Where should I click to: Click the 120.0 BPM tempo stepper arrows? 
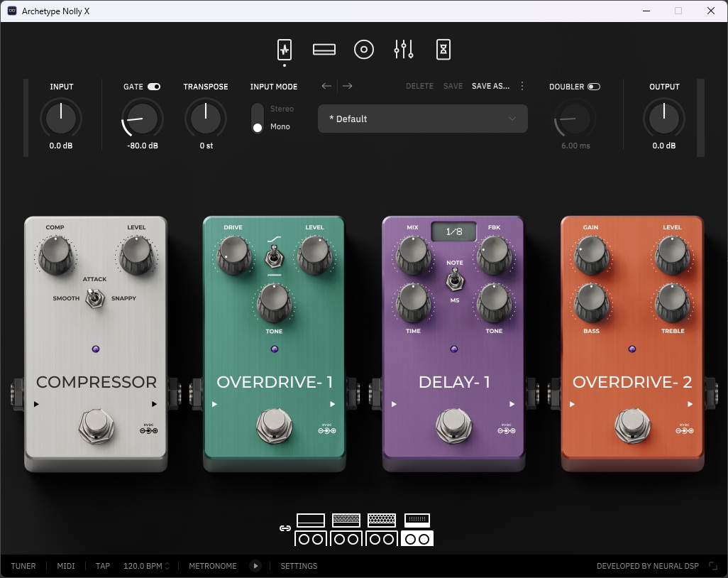pos(167,566)
